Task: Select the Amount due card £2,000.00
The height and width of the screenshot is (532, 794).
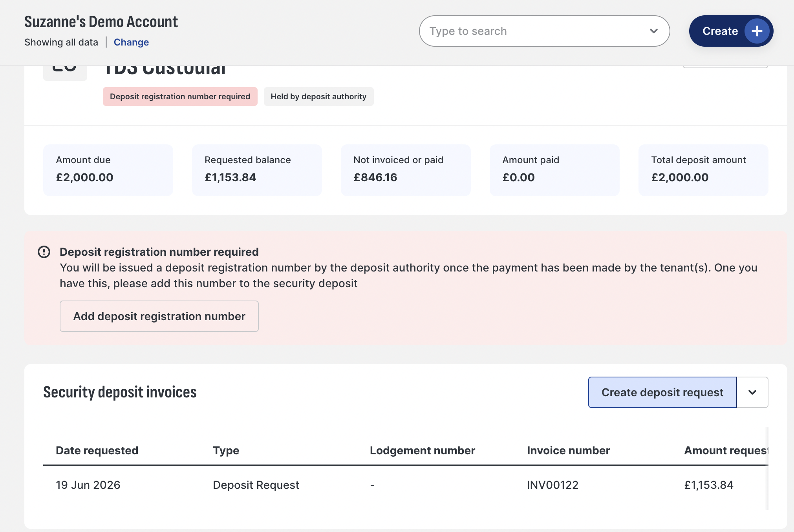Action: point(108,170)
